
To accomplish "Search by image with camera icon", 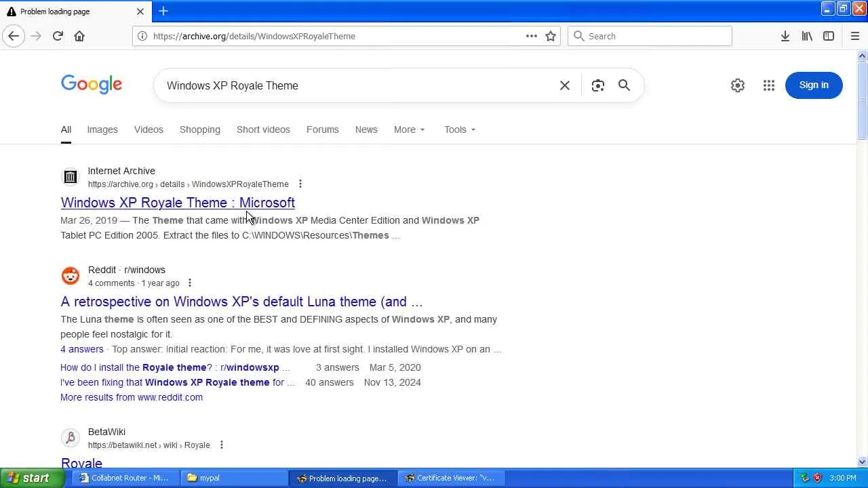I will click(597, 85).
